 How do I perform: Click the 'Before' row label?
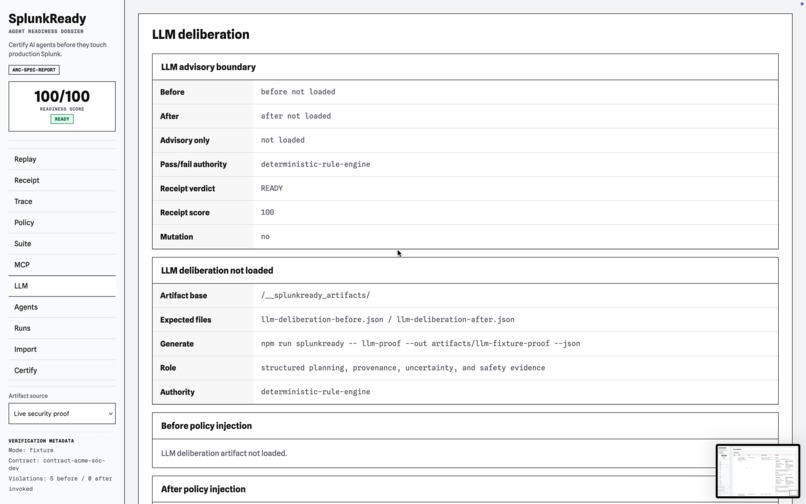[172, 92]
